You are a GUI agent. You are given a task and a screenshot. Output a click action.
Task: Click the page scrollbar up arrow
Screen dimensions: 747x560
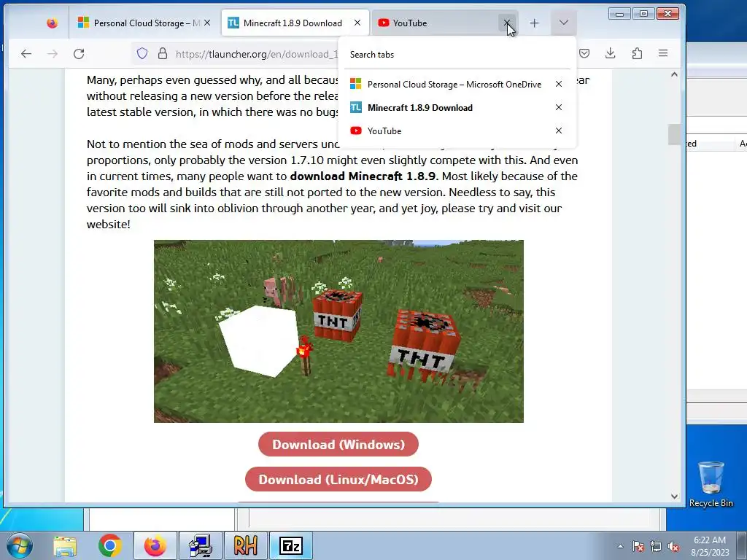[x=674, y=74]
